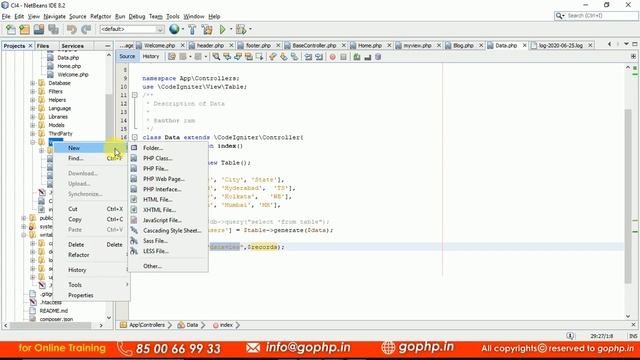Open the Debug Project dropdown arrow
Screen dimensions: 640x360
pos(250,29)
